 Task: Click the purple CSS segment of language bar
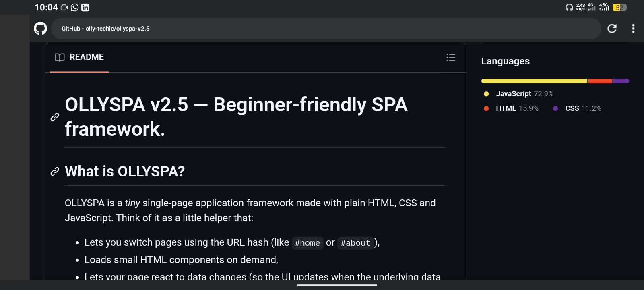tap(621, 81)
